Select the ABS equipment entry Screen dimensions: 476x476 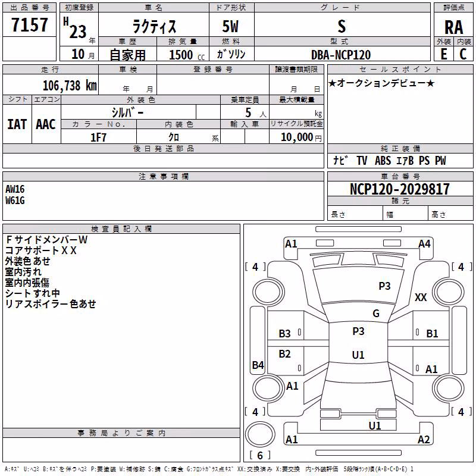tap(383, 160)
